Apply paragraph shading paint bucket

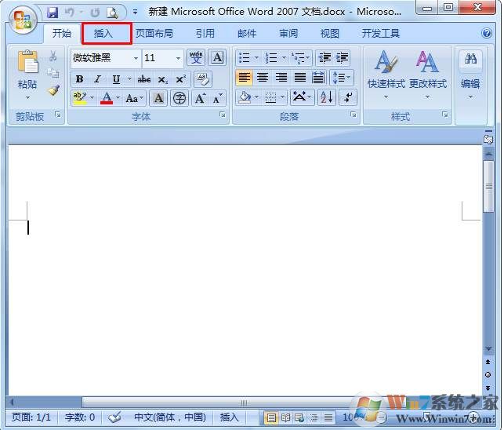click(245, 97)
